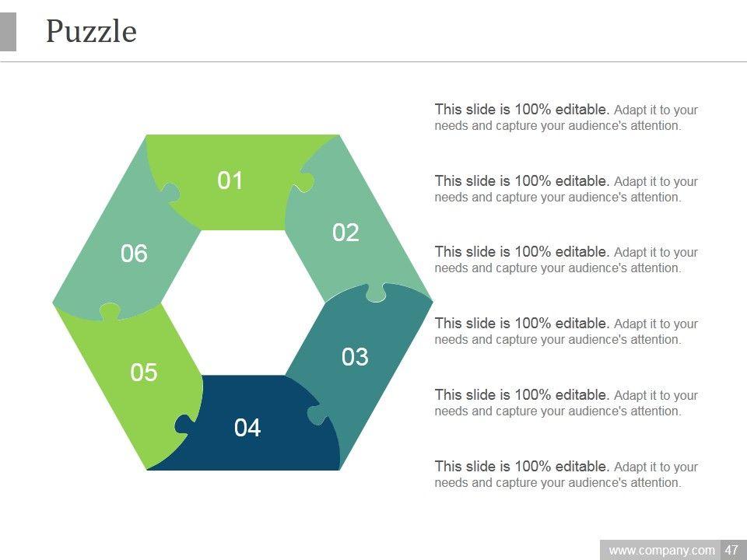Viewport: 747px width, 560px height.
Task: Select the gray accent bar beside the title
Action: pyautogui.click(x=8, y=32)
